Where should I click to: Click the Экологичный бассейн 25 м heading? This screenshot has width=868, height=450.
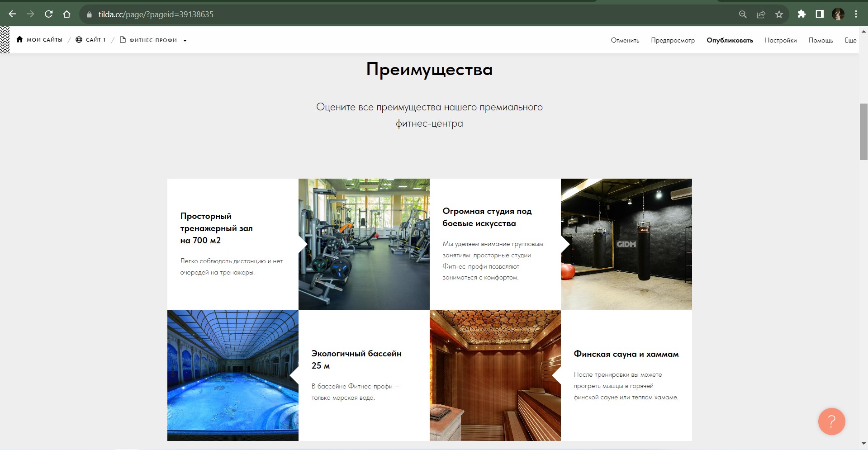pos(356,360)
